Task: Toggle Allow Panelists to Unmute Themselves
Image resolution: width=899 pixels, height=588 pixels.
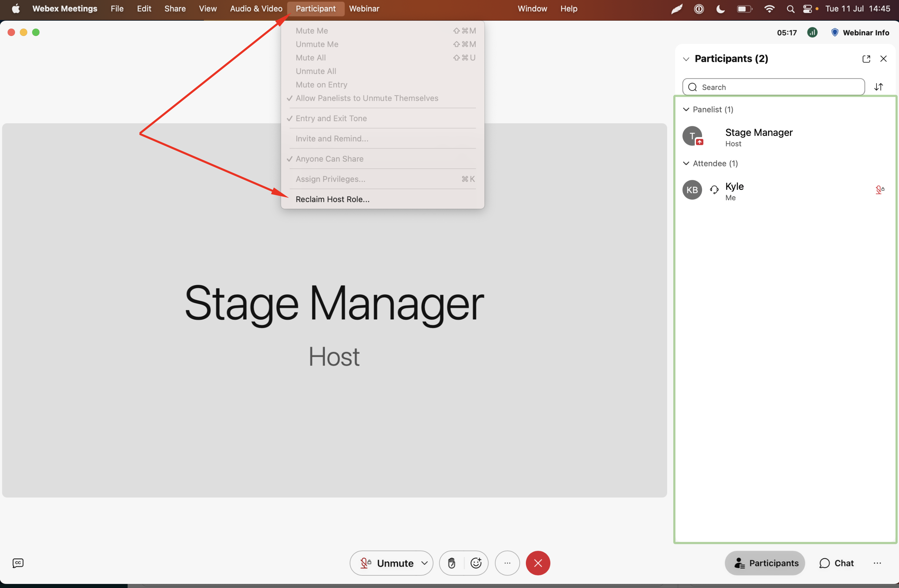Action: coord(367,98)
